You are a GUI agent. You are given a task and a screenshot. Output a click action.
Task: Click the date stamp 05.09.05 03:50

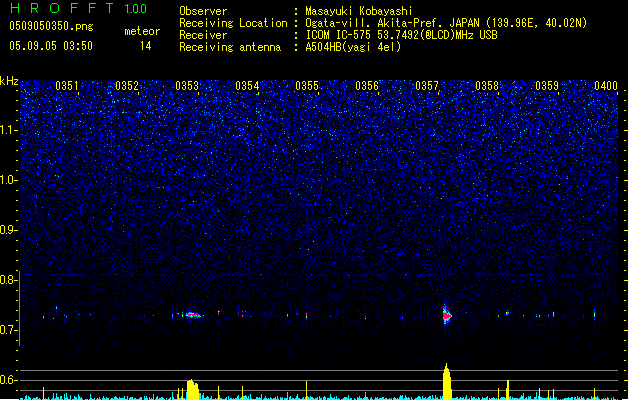pos(51,46)
